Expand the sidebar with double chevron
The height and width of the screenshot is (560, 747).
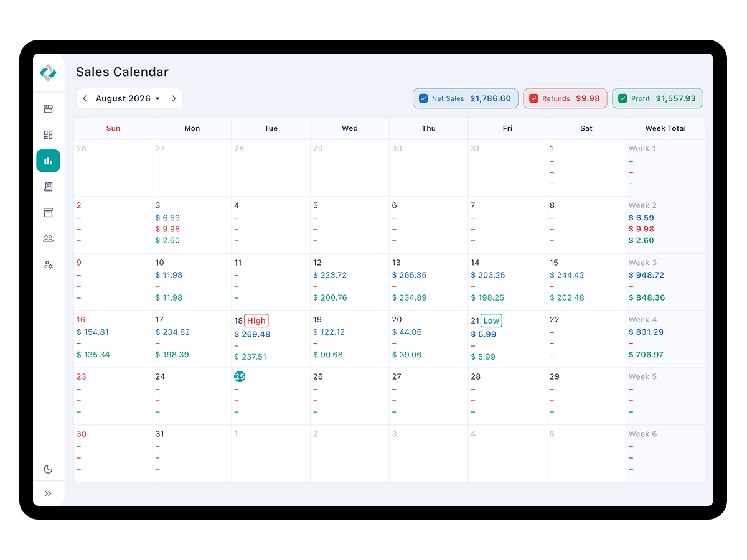coord(48,493)
